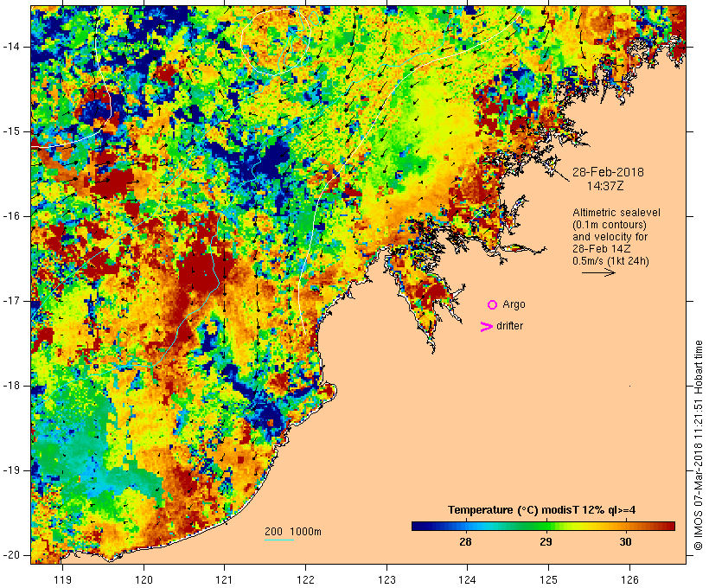709x588 pixels.
Task: Click the date text 28-Feb-2018
Action: 608,172
